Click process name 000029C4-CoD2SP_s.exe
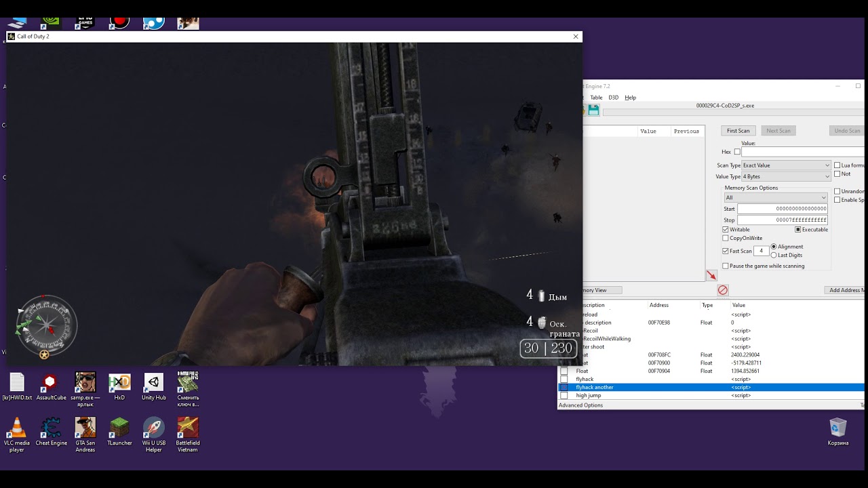Viewport: 868px width, 488px height. coord(725,106)
